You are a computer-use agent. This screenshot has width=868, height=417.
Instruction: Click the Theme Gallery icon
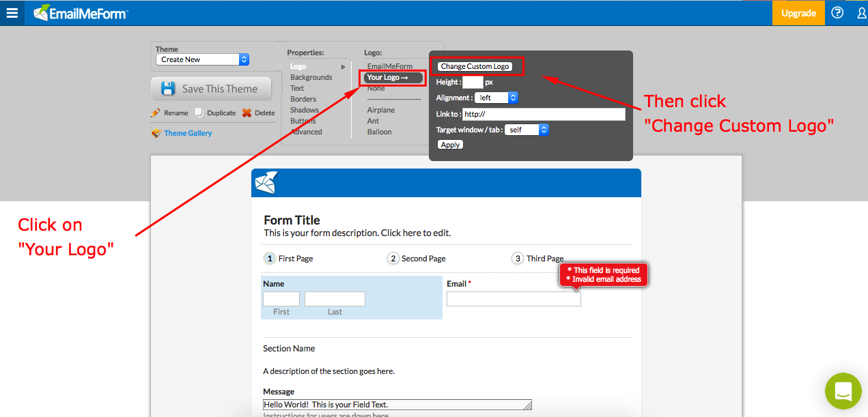click(x=156, y=133)
